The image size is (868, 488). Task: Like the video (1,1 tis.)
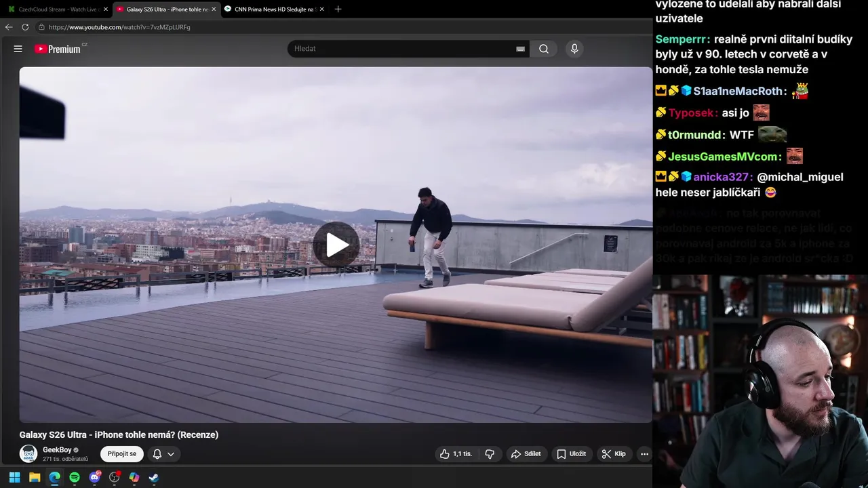[456, 454]
